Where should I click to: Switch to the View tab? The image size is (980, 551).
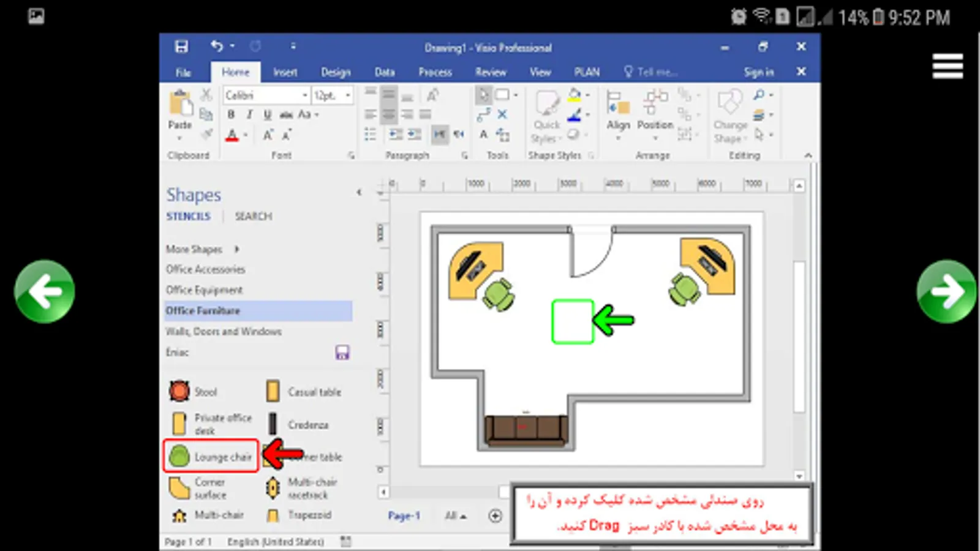[x=540, y=72]
